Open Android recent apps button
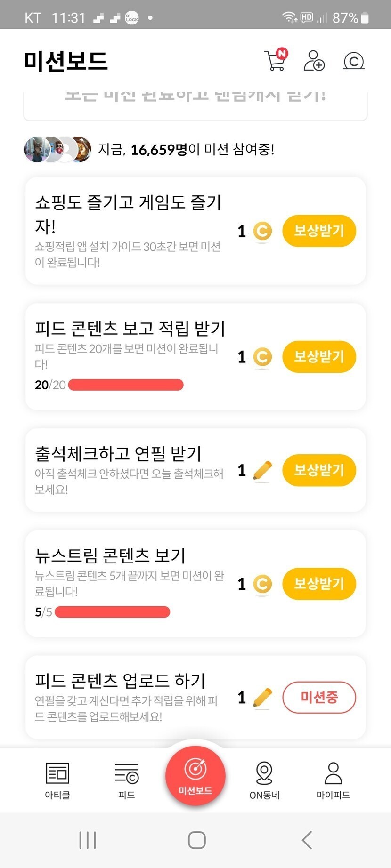The height and width of the screenshot is (868, 391). tap(88, 840)
